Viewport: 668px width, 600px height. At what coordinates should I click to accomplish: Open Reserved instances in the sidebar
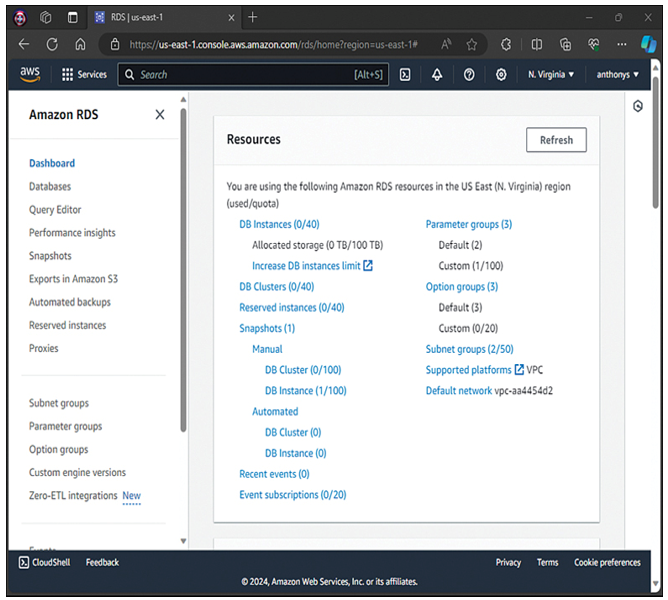click(x=67, y=325)
